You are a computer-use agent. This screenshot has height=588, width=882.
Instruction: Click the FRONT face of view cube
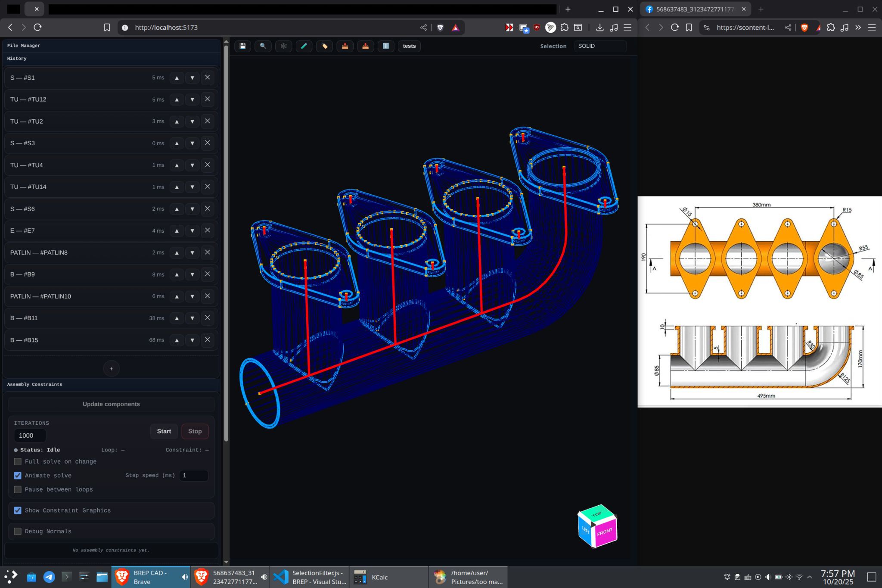tap(605, 532)
